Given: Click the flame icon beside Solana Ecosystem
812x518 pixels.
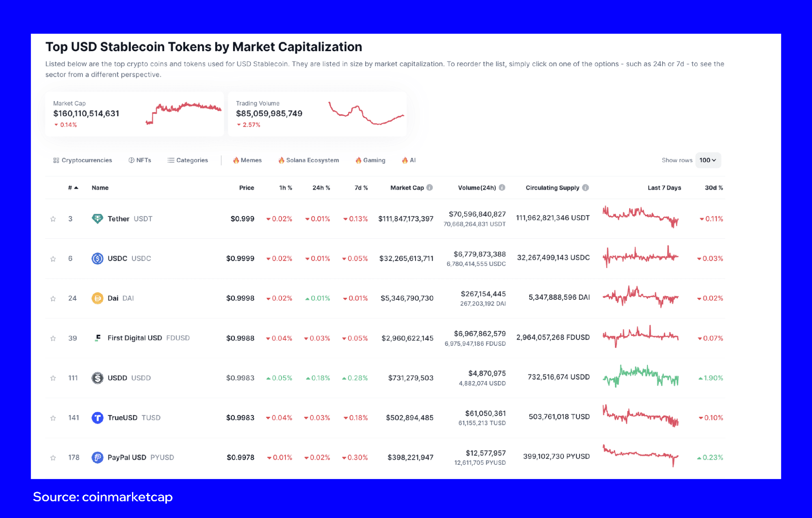Looking at the screenshot, I should click(281, 160).
